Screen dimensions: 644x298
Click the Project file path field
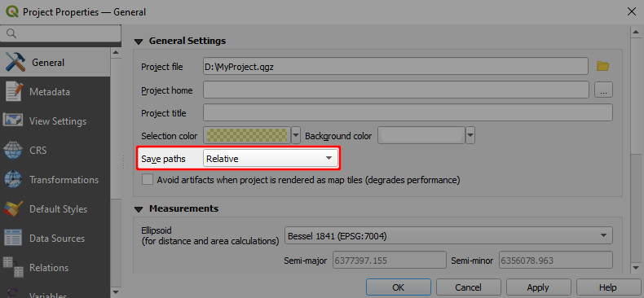[396, 67]
